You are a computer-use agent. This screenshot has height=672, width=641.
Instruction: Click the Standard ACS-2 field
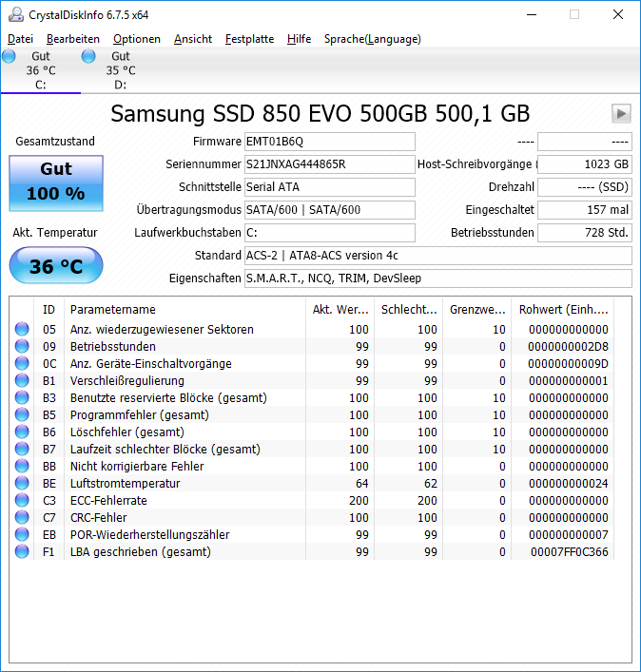coord(438,256)
